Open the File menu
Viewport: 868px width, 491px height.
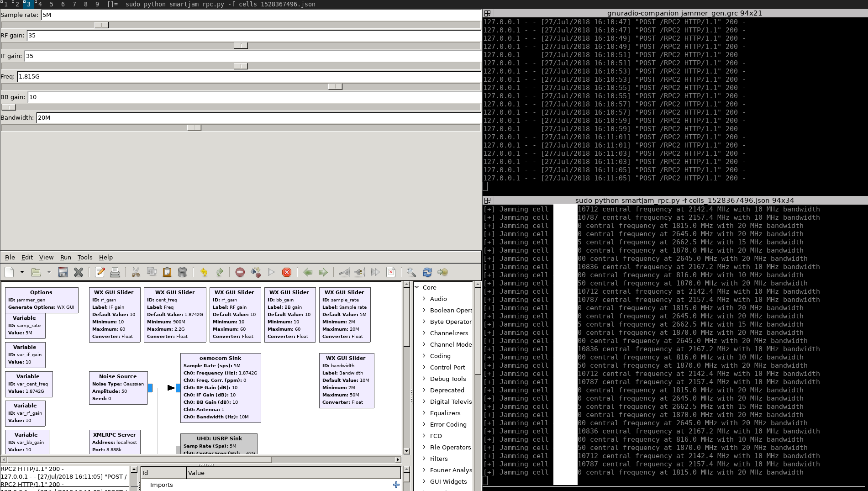click(x=10, y=257)
